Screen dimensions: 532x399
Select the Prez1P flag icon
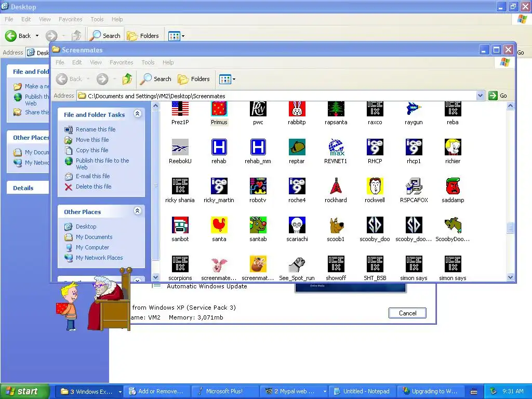click(x=180, y=109)
